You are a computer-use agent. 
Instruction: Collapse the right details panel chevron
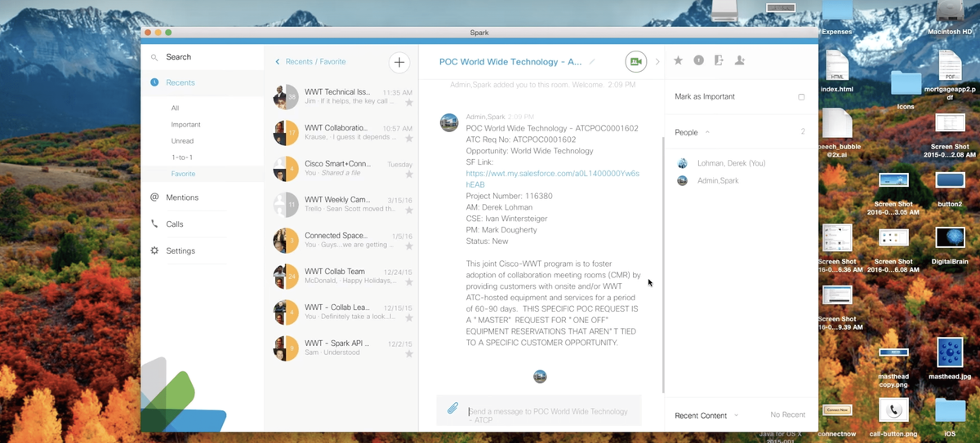(x=657, y=62)
